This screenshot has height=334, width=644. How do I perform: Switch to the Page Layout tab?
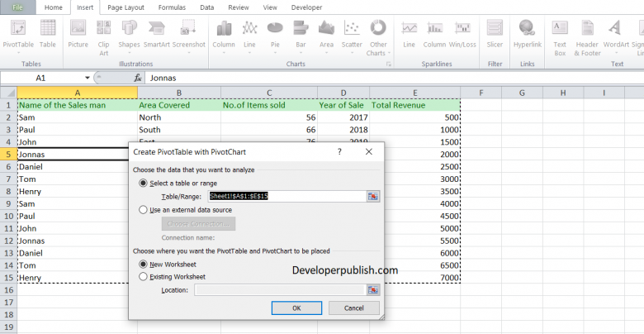(x=125, y=7)
